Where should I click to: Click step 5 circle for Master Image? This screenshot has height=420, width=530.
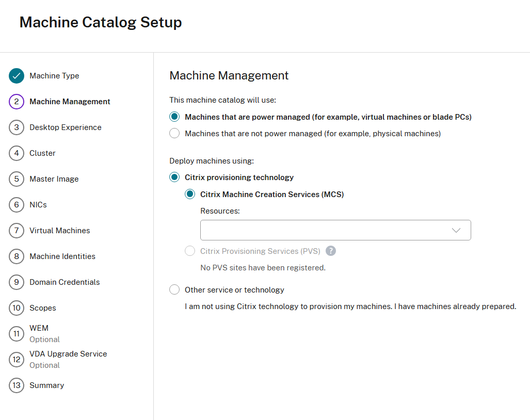click(17, 179)
